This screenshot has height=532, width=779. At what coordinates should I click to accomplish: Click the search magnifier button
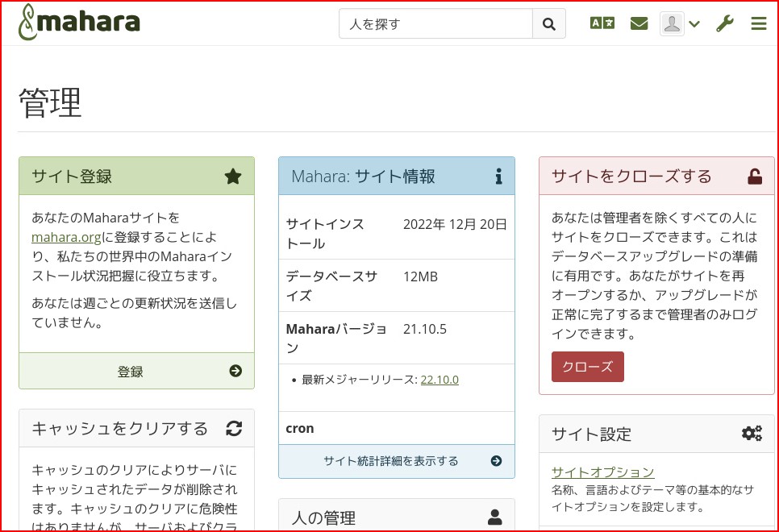click(x=549, y=24)
